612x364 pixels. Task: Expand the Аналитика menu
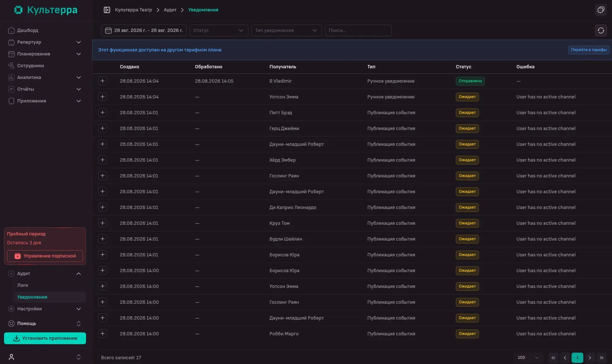pyautogui.click(x=46, y=78)
